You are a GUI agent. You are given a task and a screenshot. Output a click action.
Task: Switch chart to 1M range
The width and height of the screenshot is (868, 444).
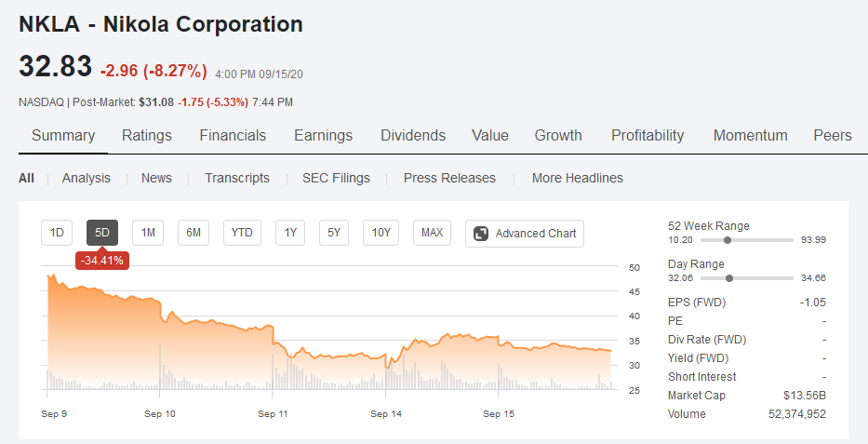point(148,233)
